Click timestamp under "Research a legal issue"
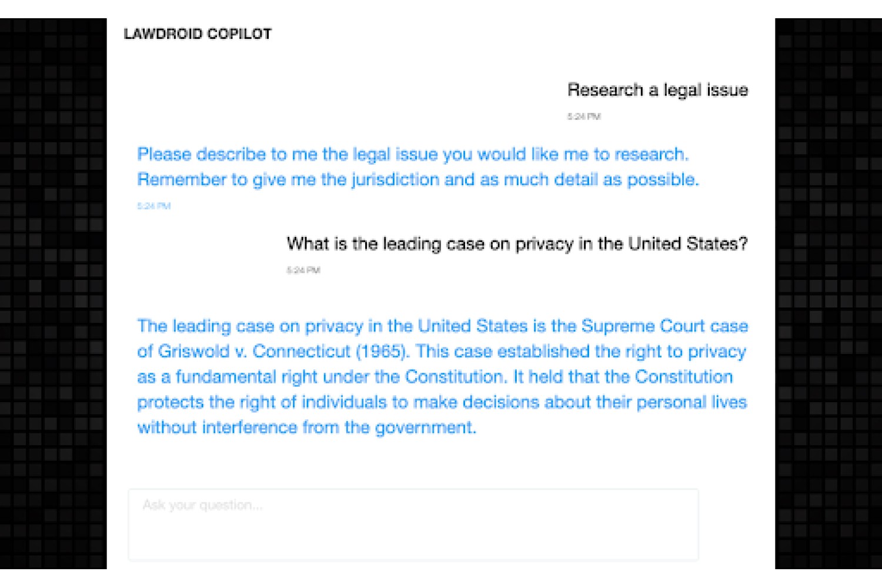 coord(584,116)
